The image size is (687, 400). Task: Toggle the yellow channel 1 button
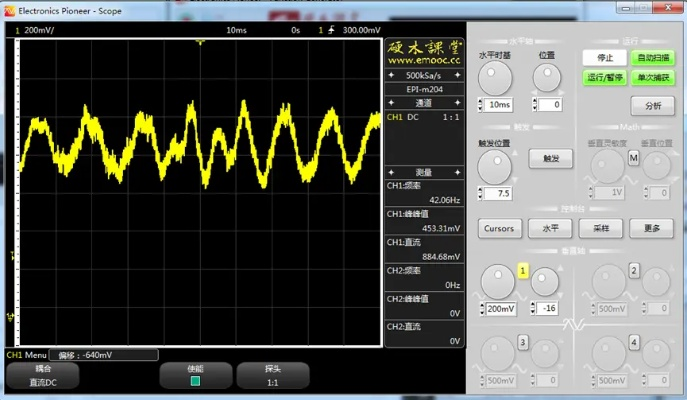point(522,271)
